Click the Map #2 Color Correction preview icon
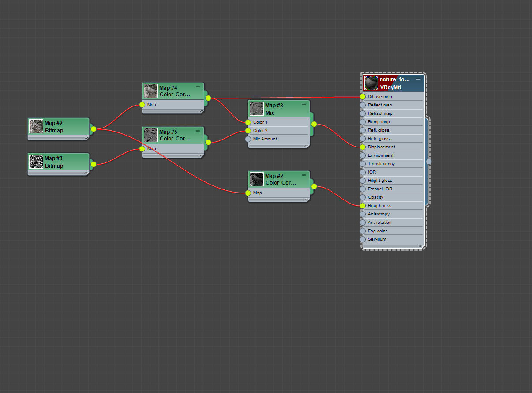532x393 pixels. 257,179
